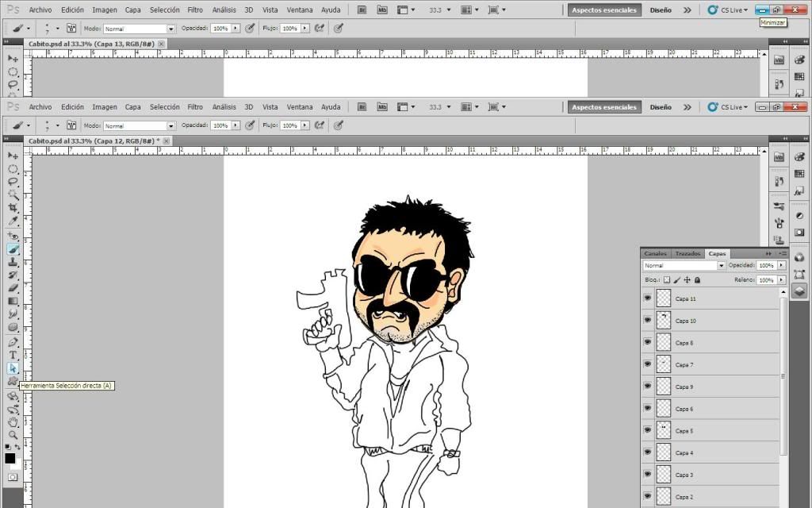Select the Spot Healing Brush tool

13,237
